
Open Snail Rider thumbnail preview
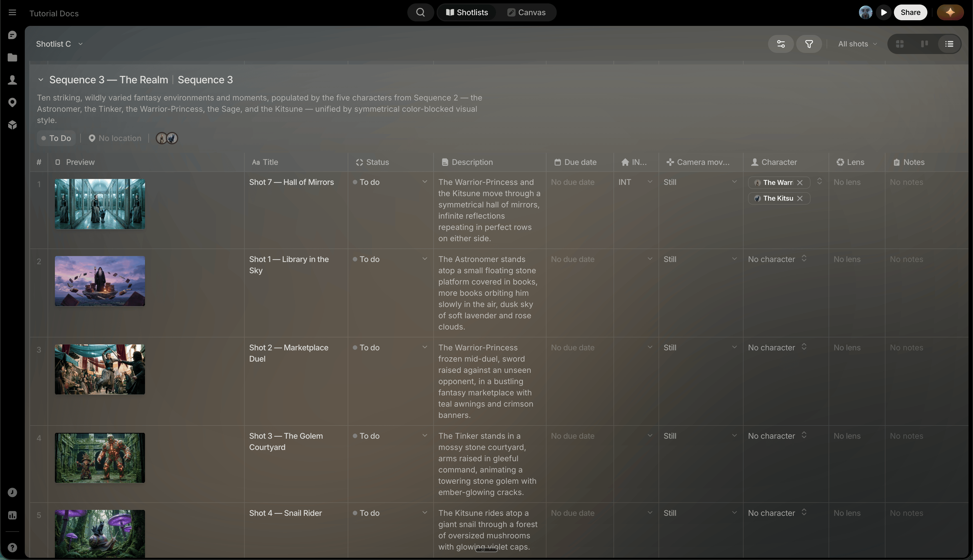(x=100, y=534)
